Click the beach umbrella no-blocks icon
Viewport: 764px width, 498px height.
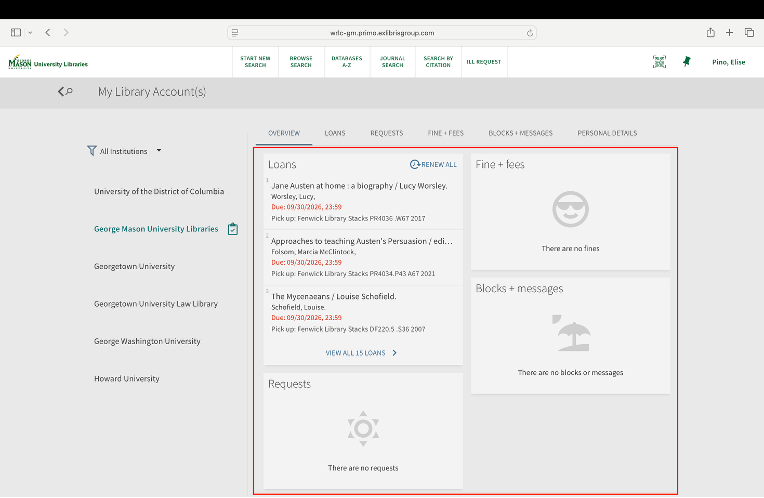pos(571,333)
